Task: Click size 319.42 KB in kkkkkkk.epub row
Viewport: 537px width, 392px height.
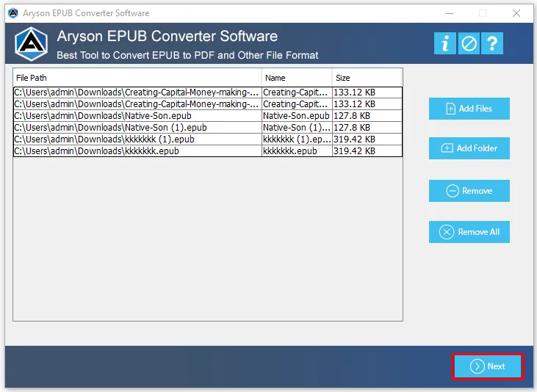Action: point(367,151)
